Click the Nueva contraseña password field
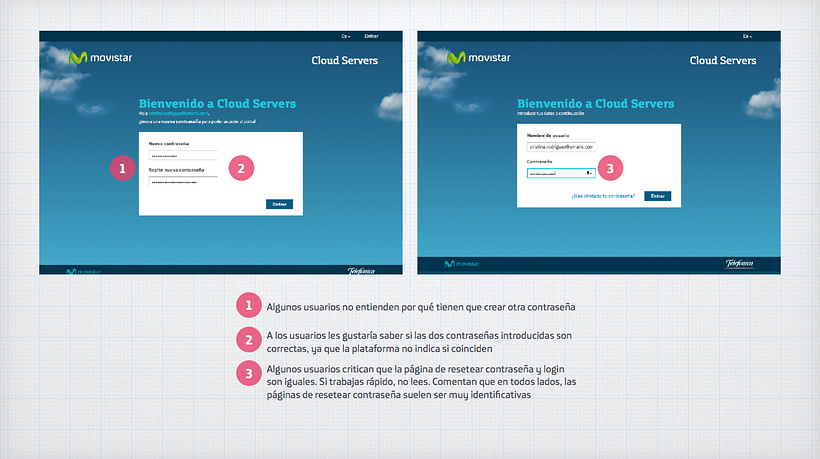Viewport: 820px width, 459px height. [183, 155]
